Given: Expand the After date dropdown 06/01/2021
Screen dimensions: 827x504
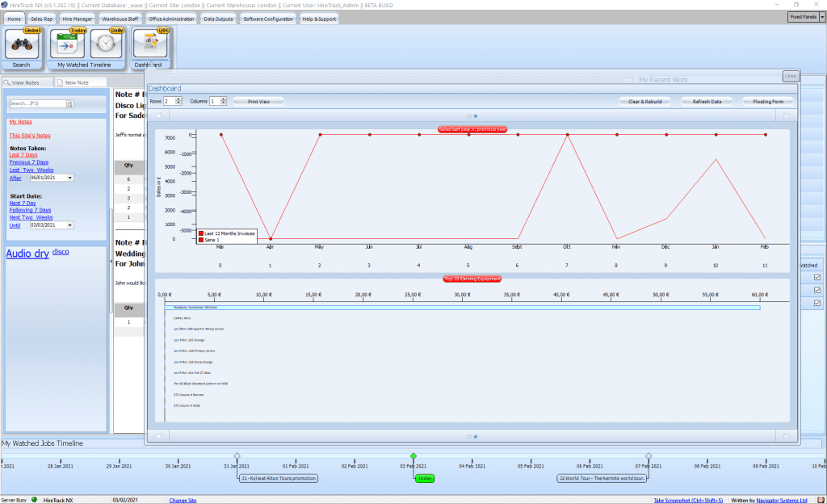Looking at the screenshot, I should pyautogui.click(x=69, y=178).
